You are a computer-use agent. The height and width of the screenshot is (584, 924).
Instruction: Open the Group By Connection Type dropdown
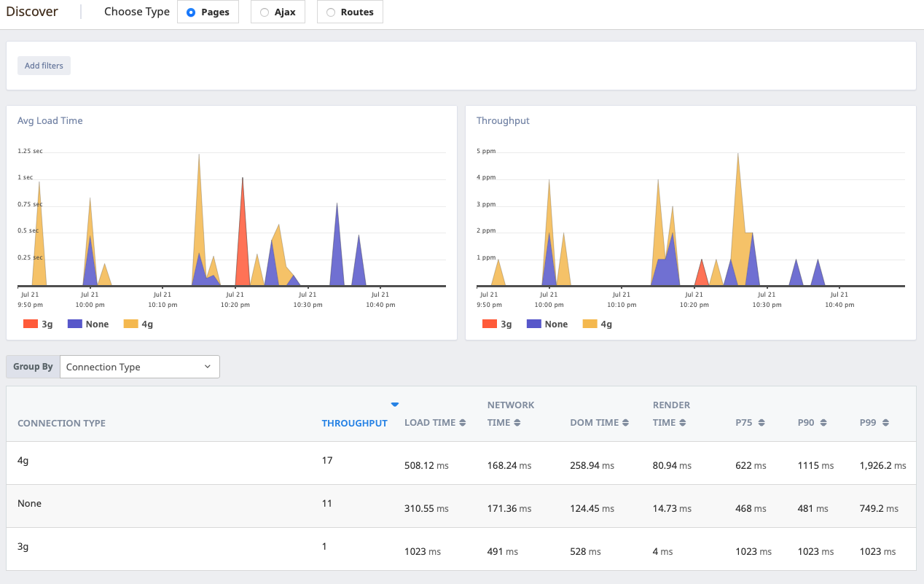coord(139,367)
